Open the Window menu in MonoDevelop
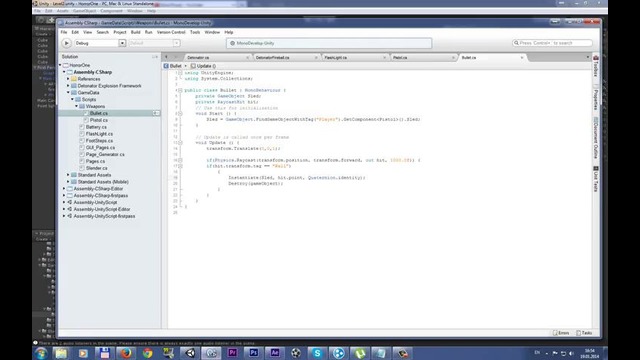The height and width of the screenshot is (360, 640). (x=212, y=32)
